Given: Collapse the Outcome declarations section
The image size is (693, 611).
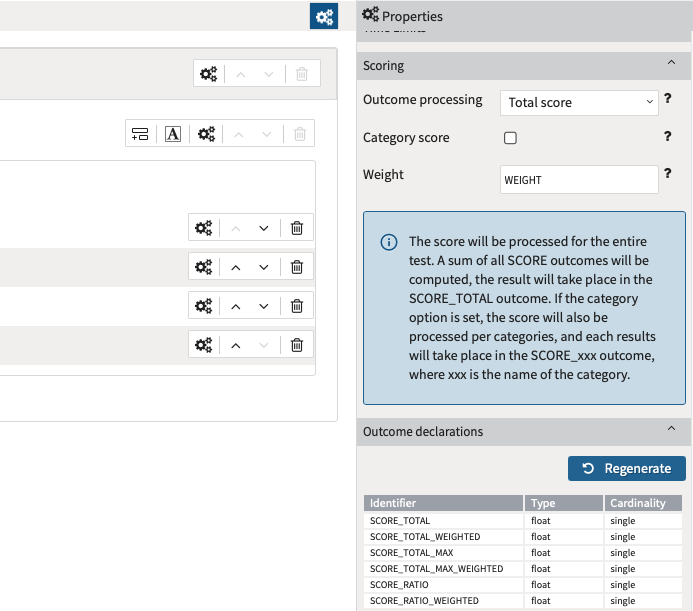Looking at the screenshot, I should click(671, 430).
